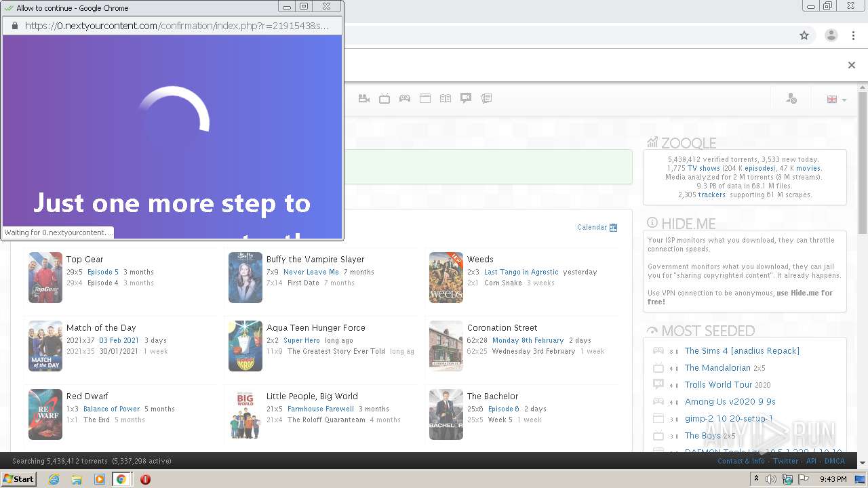Click TV icon beside The Mandalorian
Image resolution: width=868 pixels, height=488 pixels.
(x=658, y=368)
